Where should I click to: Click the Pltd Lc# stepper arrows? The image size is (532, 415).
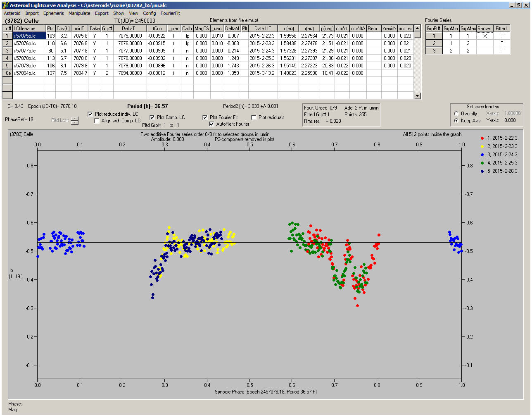point(74,121)
